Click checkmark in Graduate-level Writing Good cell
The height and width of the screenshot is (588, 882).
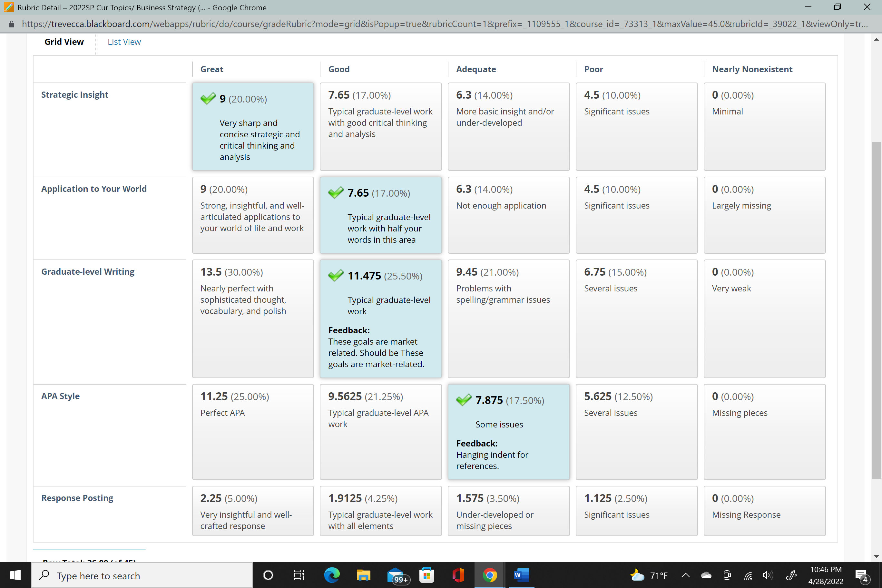[x=336, y=275]
